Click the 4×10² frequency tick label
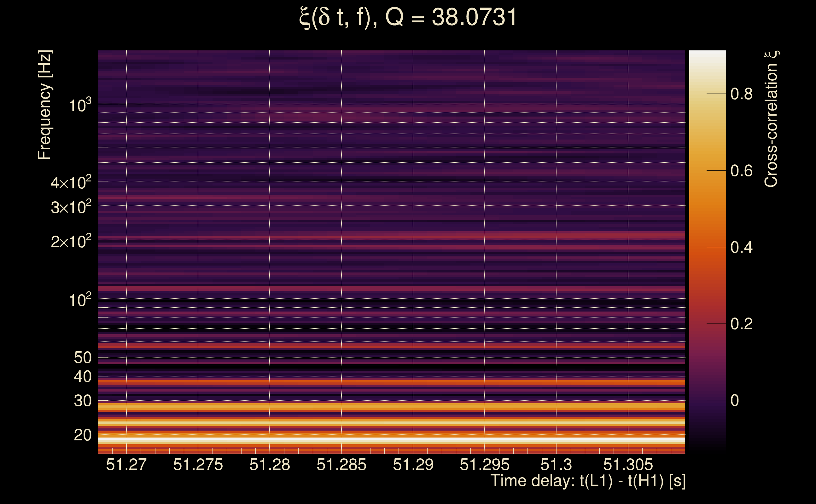The height and width of the screenshot is (504, 816). [x=71, y=182]
